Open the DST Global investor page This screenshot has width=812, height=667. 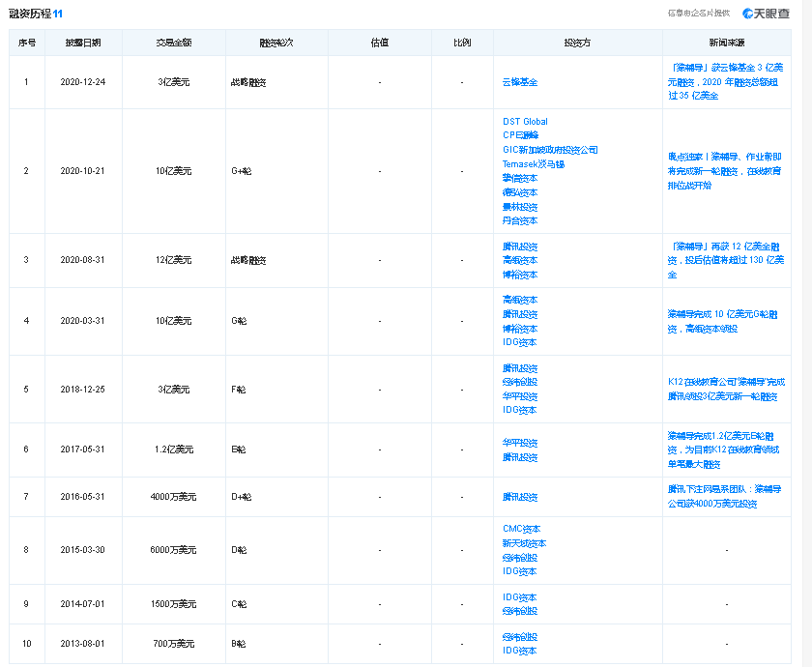pyautogui.click(x=525, y=122)
